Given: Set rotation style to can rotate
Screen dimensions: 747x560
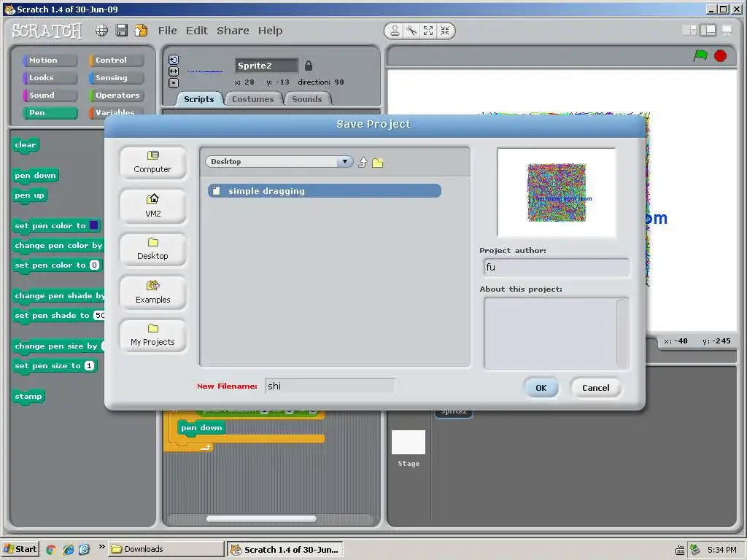Looking at the screenshot, I should click(174, 60).
